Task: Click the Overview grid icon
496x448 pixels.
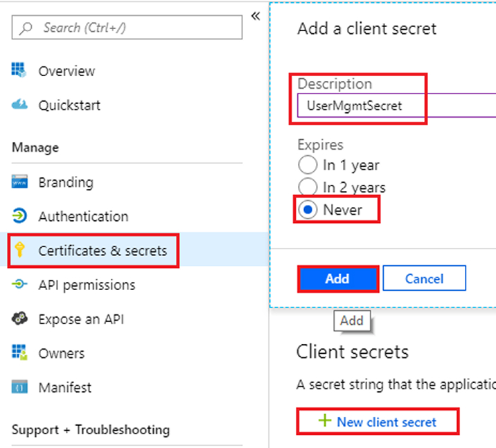Action: (x=19, y=70)
